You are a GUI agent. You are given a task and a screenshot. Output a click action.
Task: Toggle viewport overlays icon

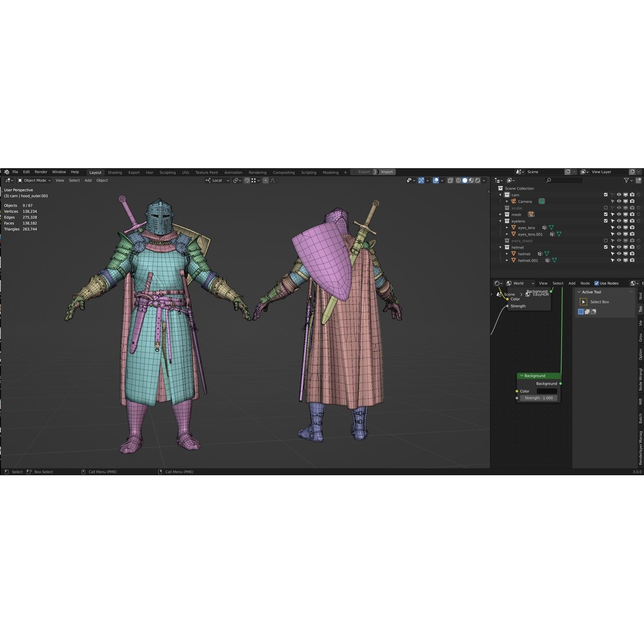(x=436, y=180)
